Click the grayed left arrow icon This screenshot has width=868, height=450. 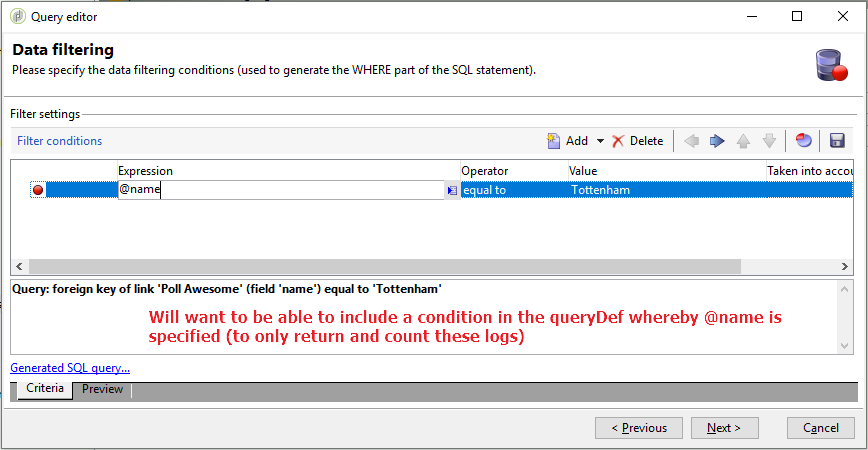pos(691,141)
